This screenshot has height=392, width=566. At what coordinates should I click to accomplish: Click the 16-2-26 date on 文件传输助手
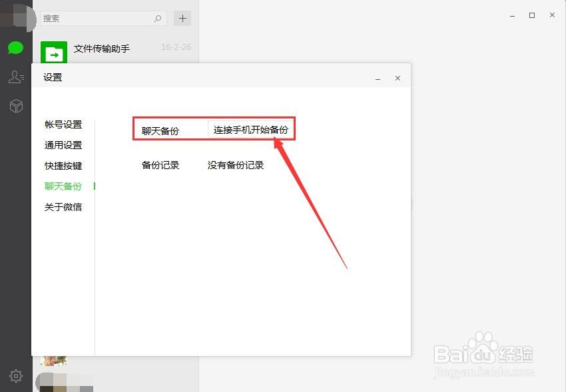tap(176, 47)
